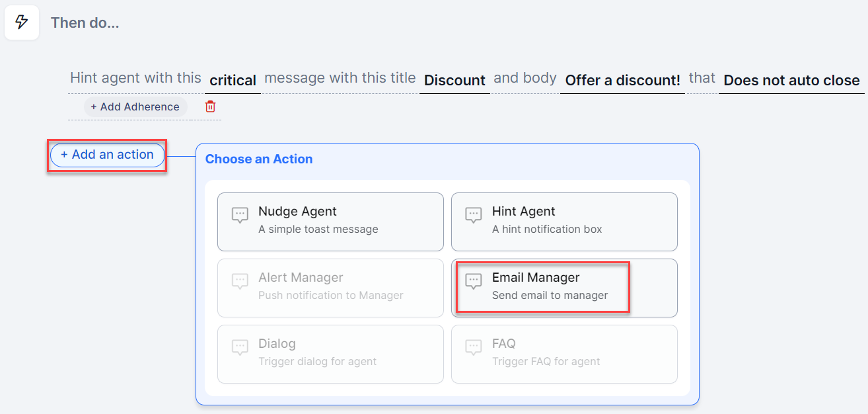
Task: Click the lightning bolt action icon
Action: pos(22,22)
